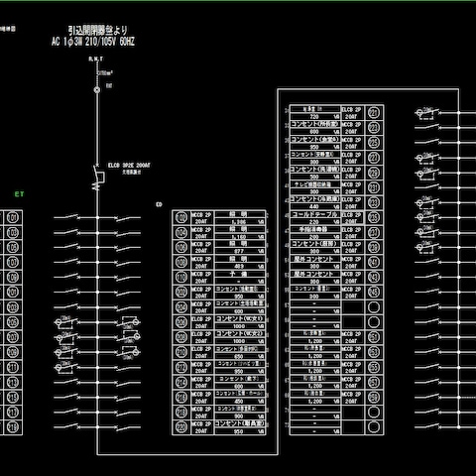
Task: Click the 手指消毒器 load name
Action: click(314, 229)
